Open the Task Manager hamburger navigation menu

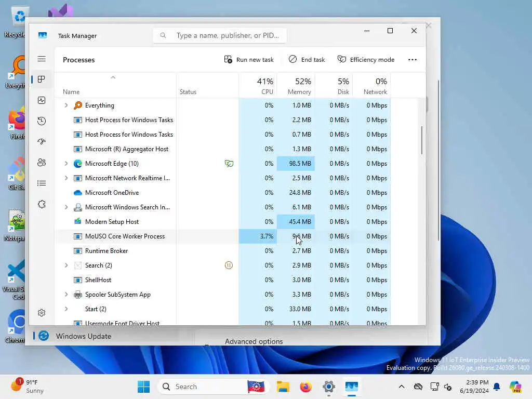[x=42, y=59]
